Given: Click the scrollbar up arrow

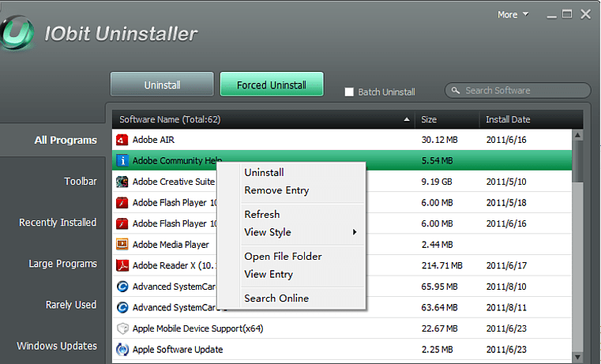Looking at the screenshot, I should (x=577, y=135).
